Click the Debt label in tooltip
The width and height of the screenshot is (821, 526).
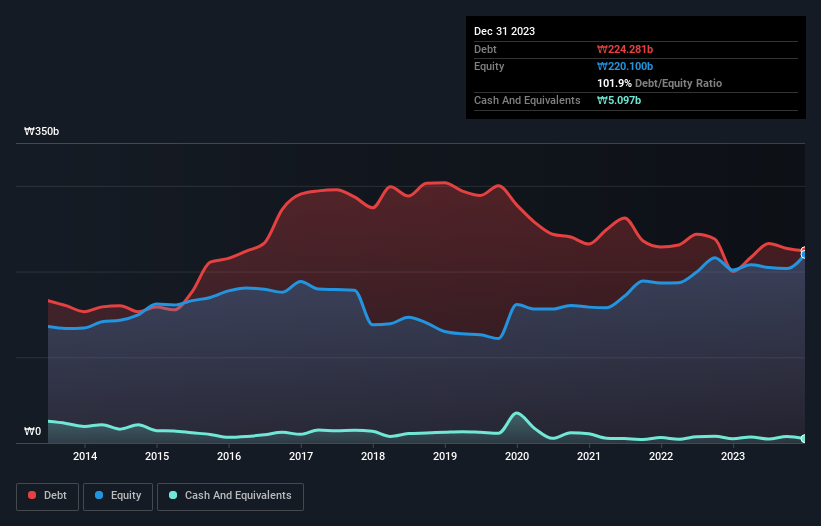click(x=485, y=49)
